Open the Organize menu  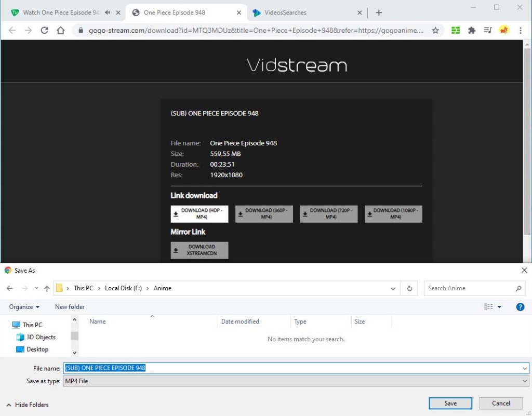click(x=24, y=307)
